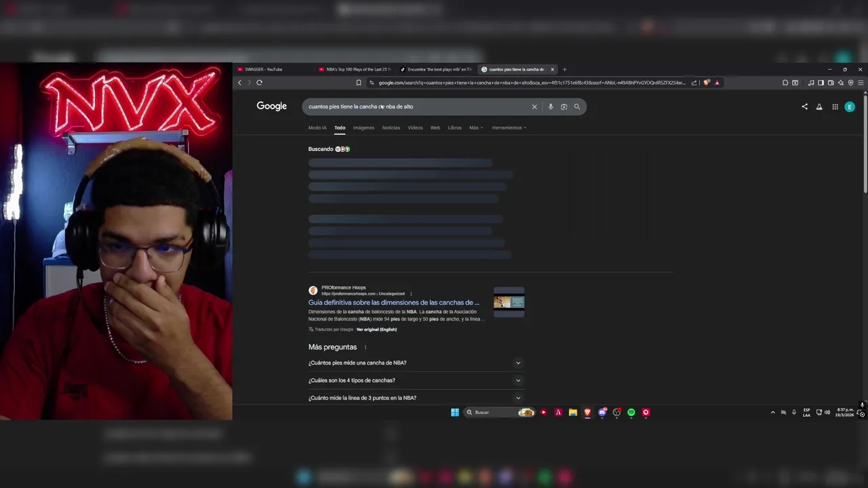
Task: Open the Google apps grid
Action: click(835, 106)
